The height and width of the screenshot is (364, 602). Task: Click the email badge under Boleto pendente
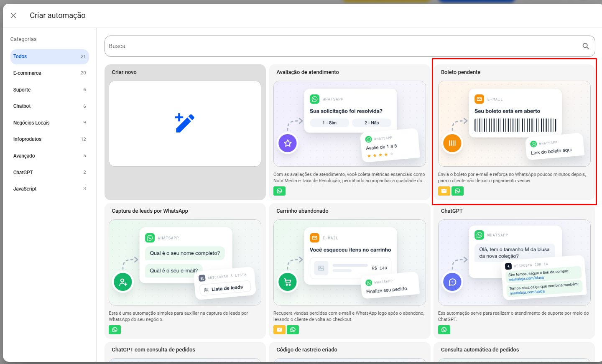tap(444, 191)
